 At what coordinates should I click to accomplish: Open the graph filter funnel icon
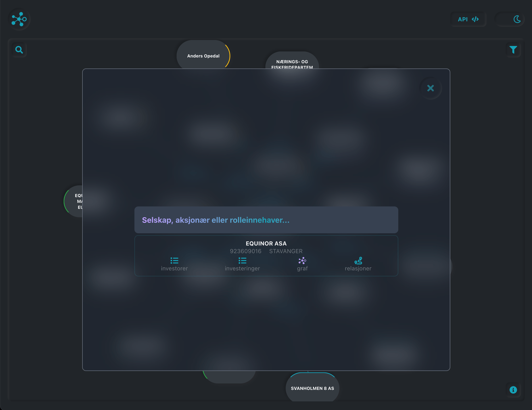click(513, 50)
